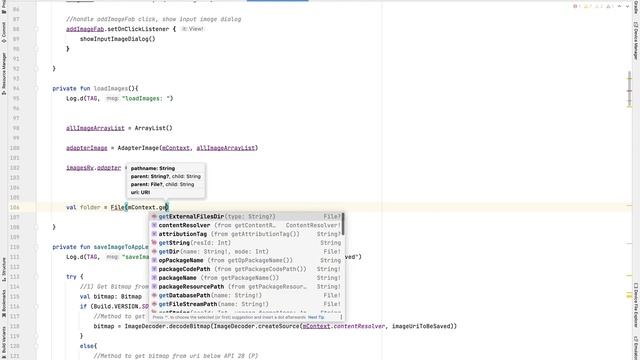Click the adapterImage variable on line 100
Viewport: 640px width, 360px height.
tap(87, 148)
